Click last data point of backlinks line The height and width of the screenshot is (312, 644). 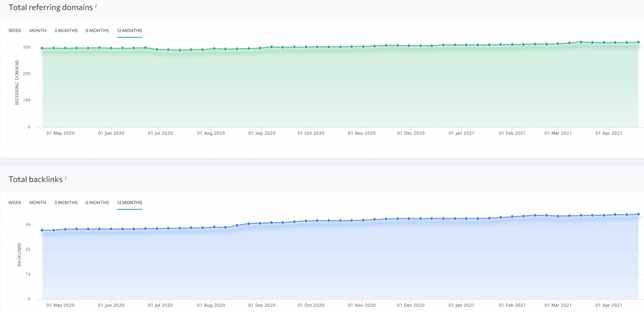[x=638, y=214]
